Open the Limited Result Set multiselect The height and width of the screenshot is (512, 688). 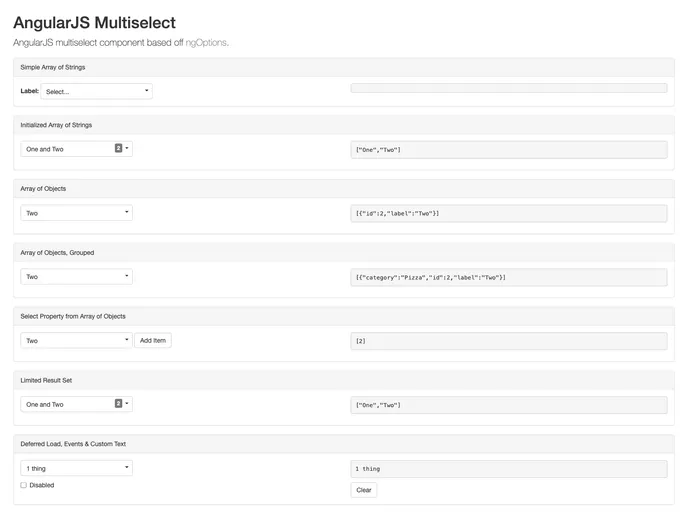click(76, 404)
